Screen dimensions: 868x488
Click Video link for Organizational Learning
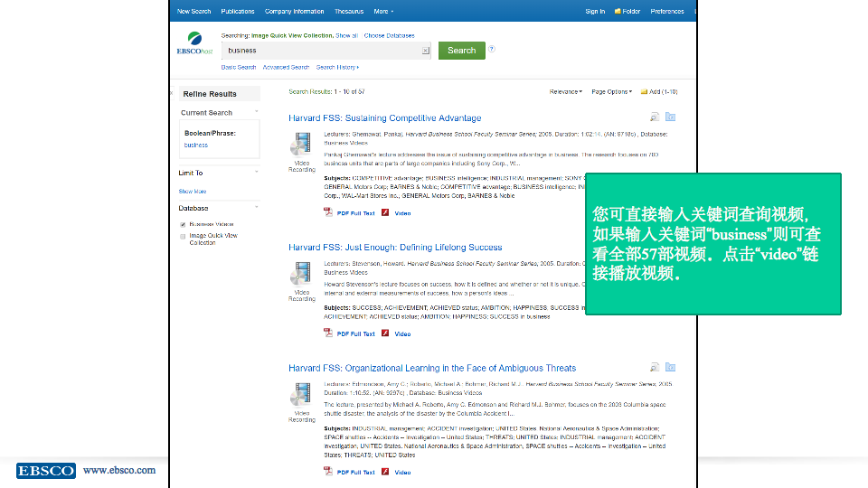tap(402, 473)
